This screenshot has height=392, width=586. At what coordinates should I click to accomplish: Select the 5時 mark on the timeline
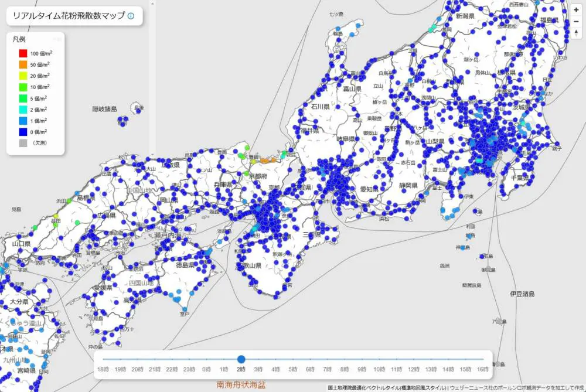pos(293,369)
